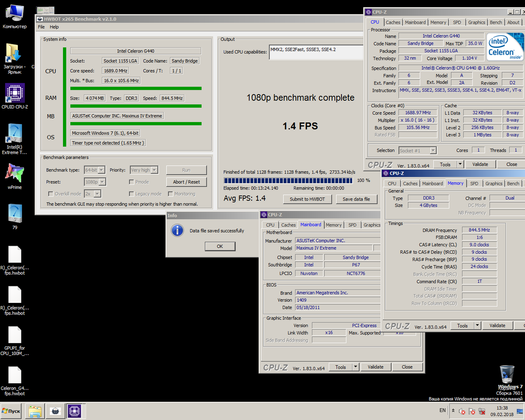Open Bench tab in top CPU-Z window
The image size is (525, 420).
(x=496, y=23)
